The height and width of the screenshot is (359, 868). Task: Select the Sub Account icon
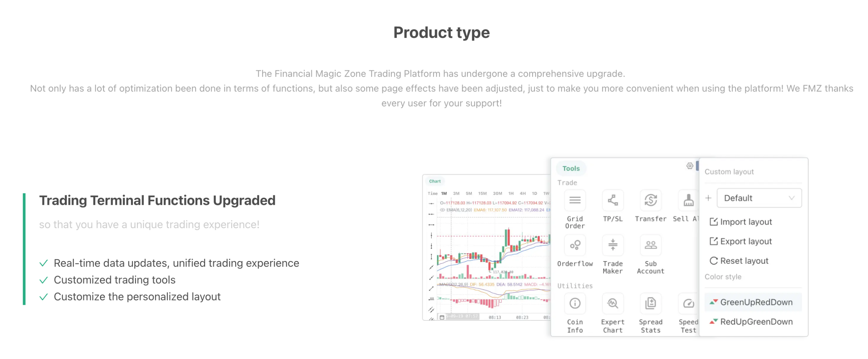point(650,245)
